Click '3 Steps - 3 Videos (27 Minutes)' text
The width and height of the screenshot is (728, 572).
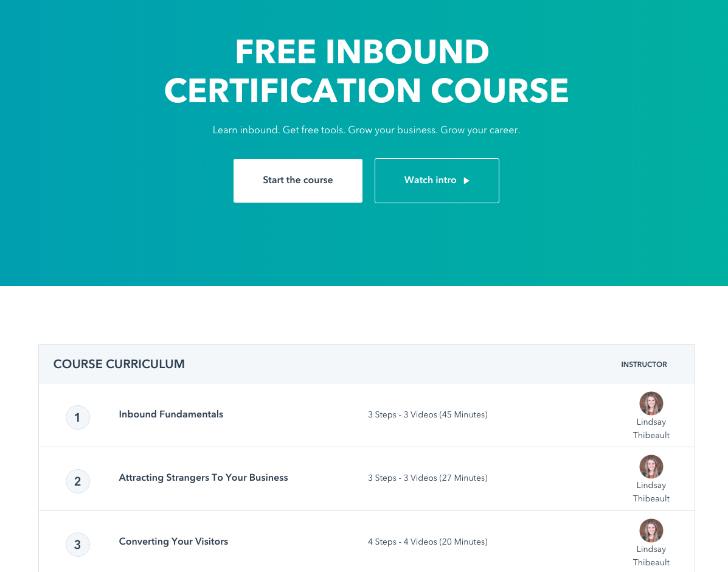pos(428,478)
